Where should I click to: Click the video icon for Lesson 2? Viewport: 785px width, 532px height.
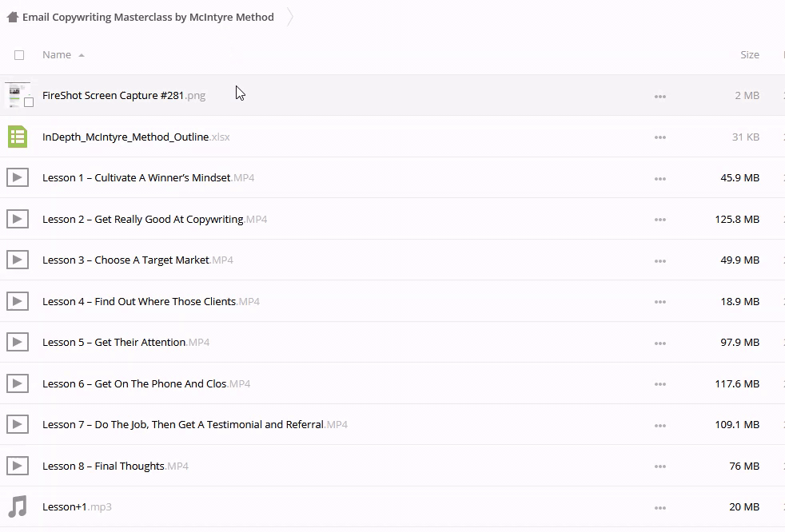coord(18,219)
